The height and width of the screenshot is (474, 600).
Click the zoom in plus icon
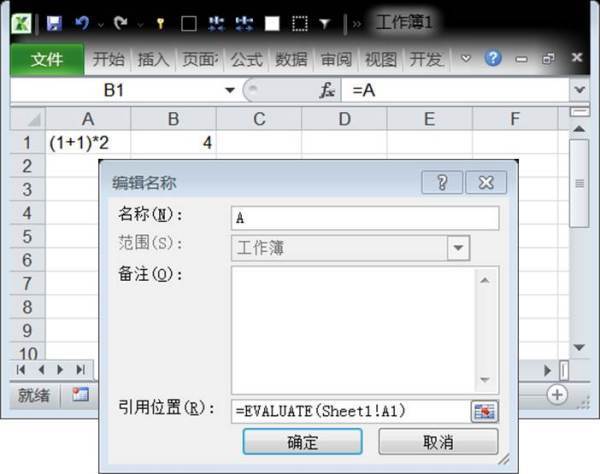click(x=557, y=395)
